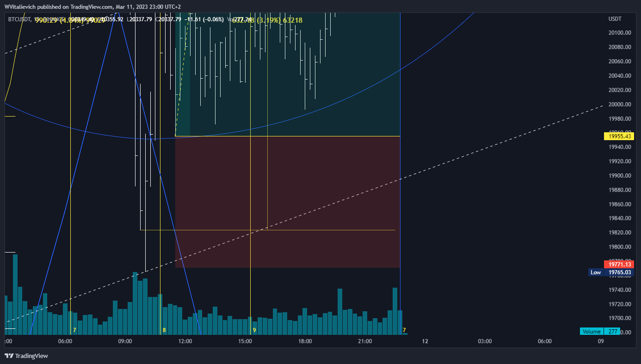641x364 pixels.
Task: Click the 06:00 label left of 09:00
Action: click(x=65, y=341)
